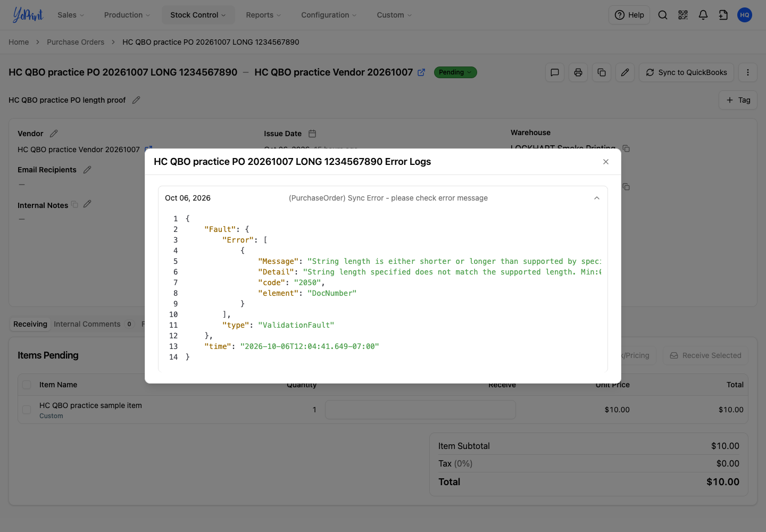Click the breadcrumb current PO title
The image size is (766, 532).
coord(211,42)
